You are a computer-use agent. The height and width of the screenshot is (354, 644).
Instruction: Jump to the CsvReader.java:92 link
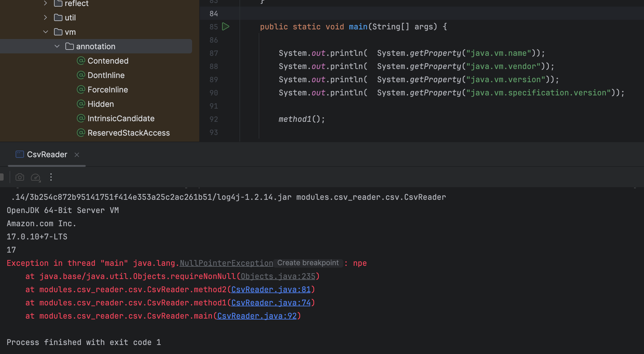(257, 316)
